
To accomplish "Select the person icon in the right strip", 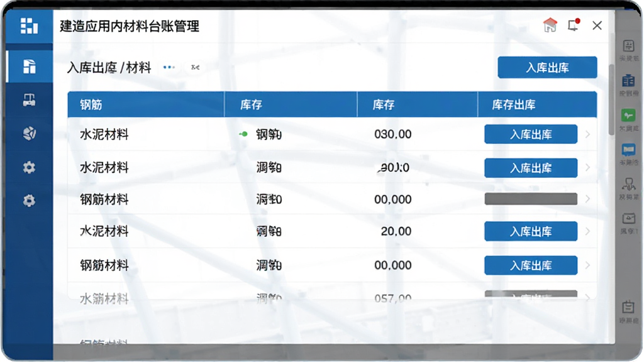I will (x=628, y=184).
